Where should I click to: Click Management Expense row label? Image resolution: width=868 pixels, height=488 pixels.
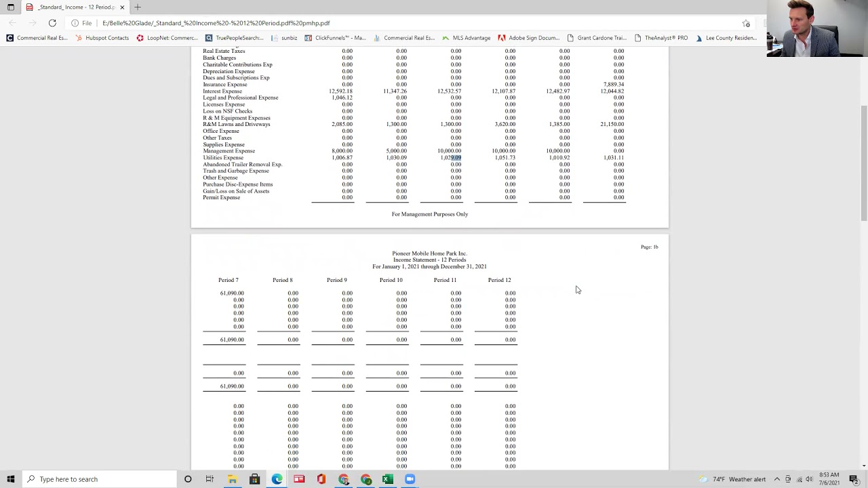[229, 151]
